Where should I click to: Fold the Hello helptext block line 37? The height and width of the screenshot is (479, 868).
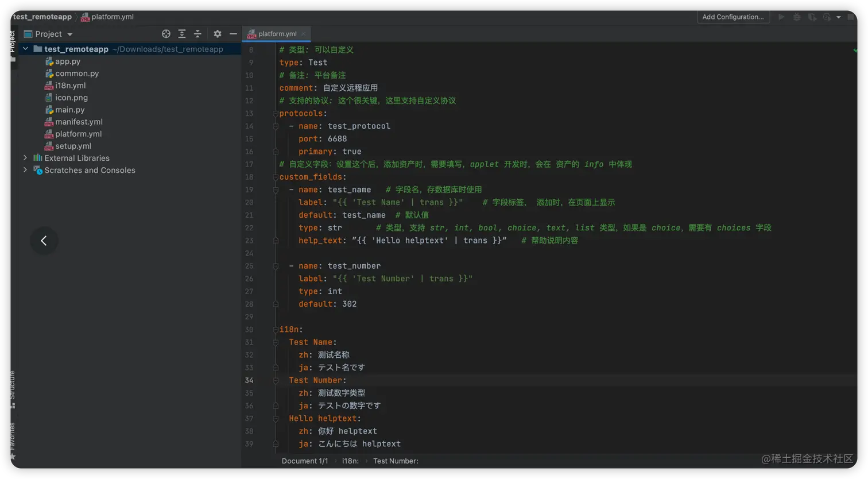tap(276, 419)
